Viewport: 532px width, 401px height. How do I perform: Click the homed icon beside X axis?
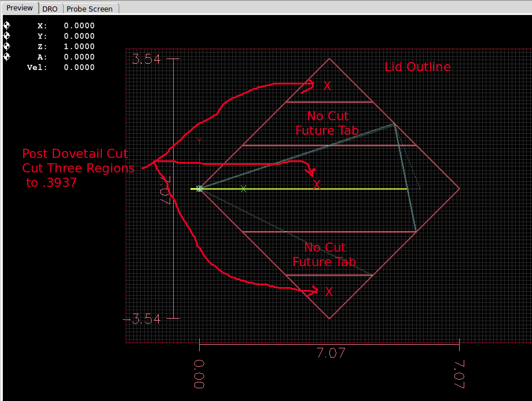(7, 25)
